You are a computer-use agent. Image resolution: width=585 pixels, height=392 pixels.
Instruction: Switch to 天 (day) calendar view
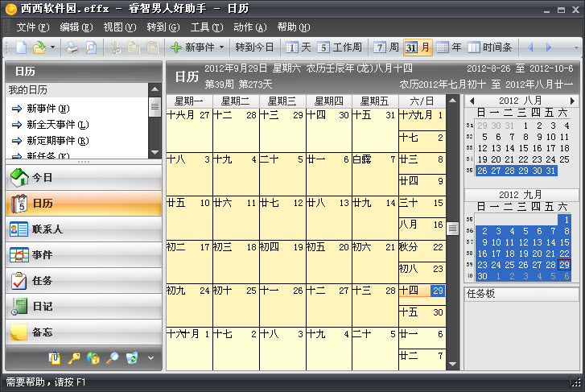pyautogui.click(x=299, y=47)
